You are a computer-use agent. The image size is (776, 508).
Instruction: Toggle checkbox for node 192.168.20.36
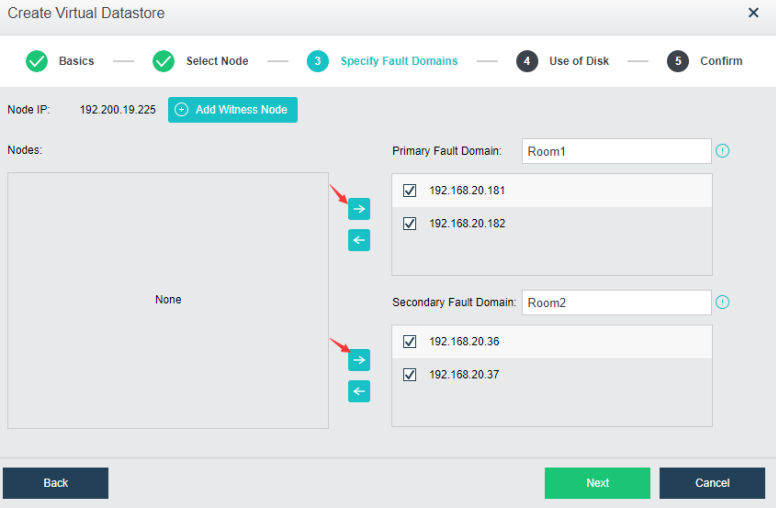click(410, 341)
